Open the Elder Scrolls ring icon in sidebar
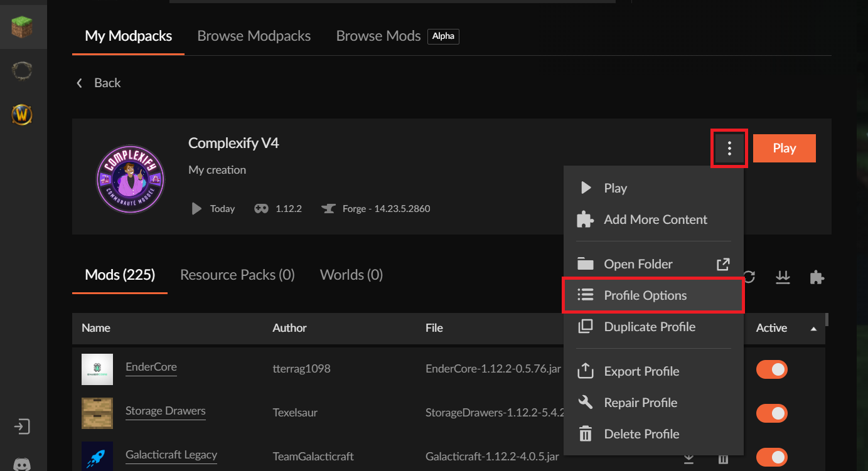Screen dimensions: 868x471 point(22,71)
